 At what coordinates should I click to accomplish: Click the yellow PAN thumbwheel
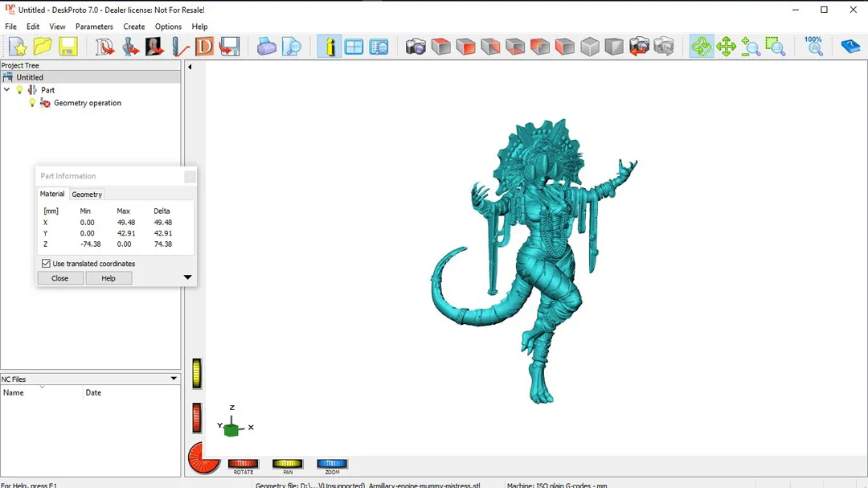(x=288, y=464)
